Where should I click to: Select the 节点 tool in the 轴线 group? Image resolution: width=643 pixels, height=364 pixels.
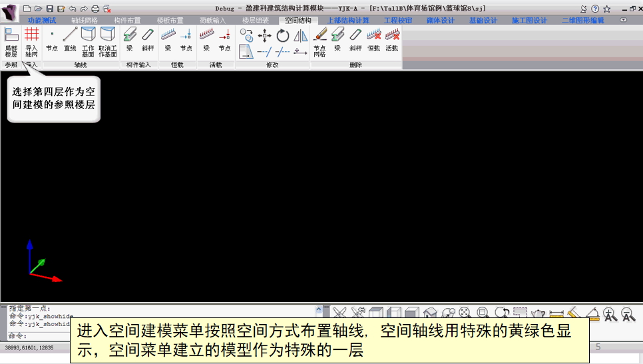coord(52,40)
